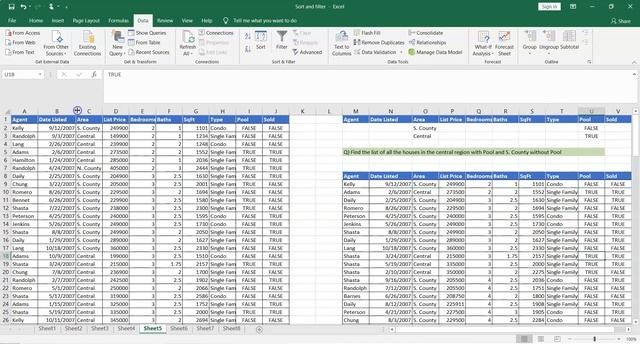Click cell with Hamilton in column A
The height and width of the screenshot is (360, 640).
pyautogui.click(x=24, y=160)
